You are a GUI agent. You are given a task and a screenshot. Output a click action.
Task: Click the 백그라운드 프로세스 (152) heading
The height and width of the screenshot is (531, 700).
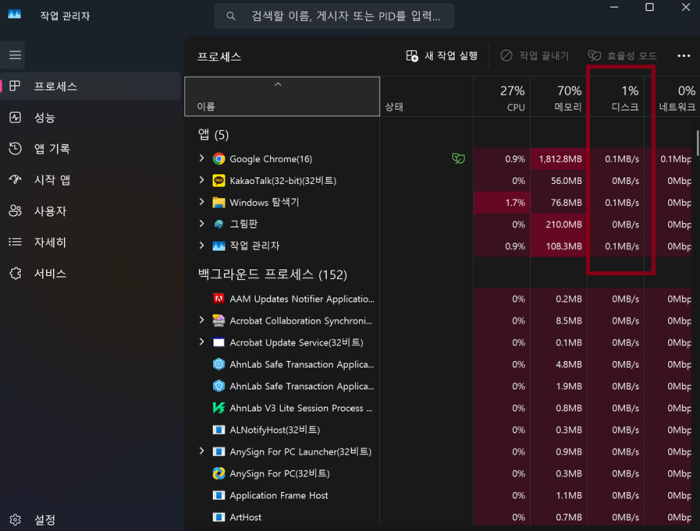(x=272, y=274)
